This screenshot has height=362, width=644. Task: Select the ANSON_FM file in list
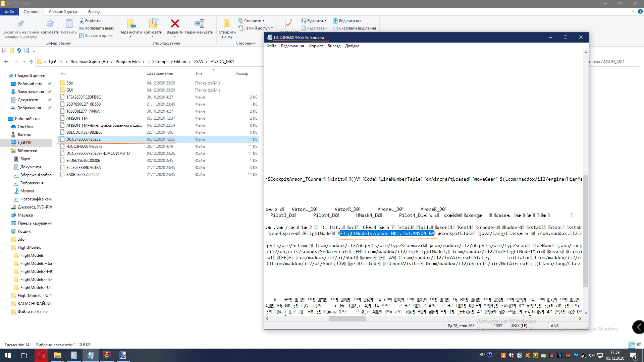(77, 118)
